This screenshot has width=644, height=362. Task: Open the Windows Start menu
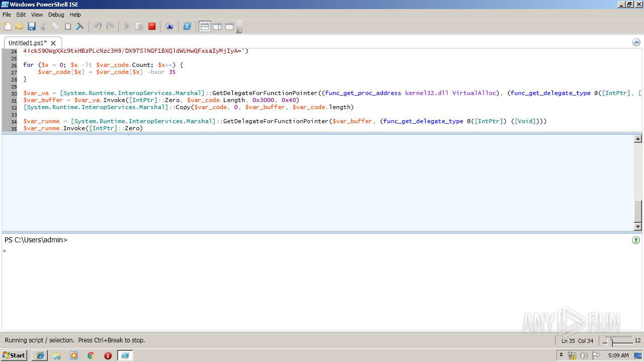tap(14, 355)
